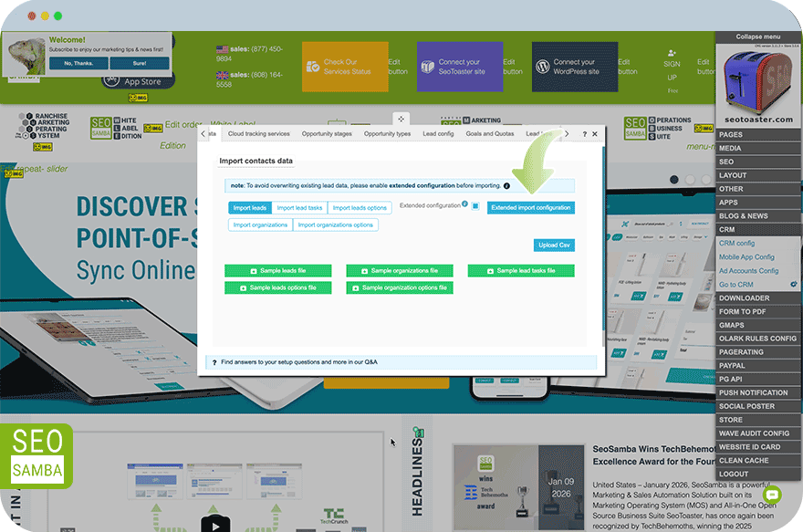The image size is (803, 532).
Task: Open the Opportunity stages tab
Action: coord(327,133)
